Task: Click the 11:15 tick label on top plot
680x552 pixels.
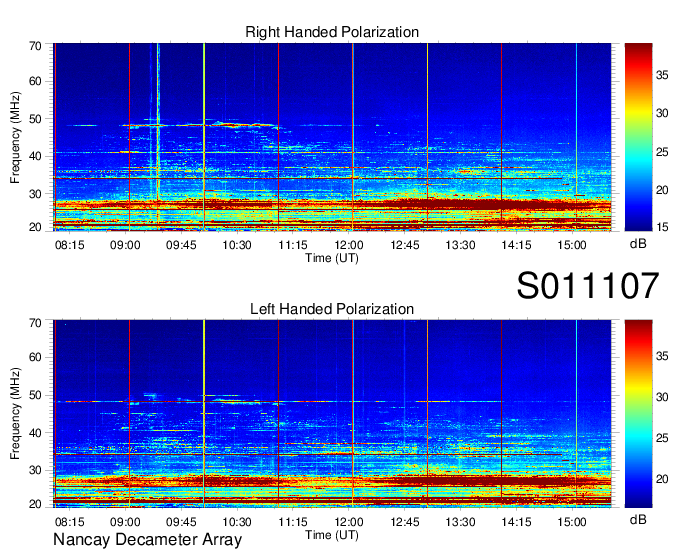Action: (x=293, y=245)
